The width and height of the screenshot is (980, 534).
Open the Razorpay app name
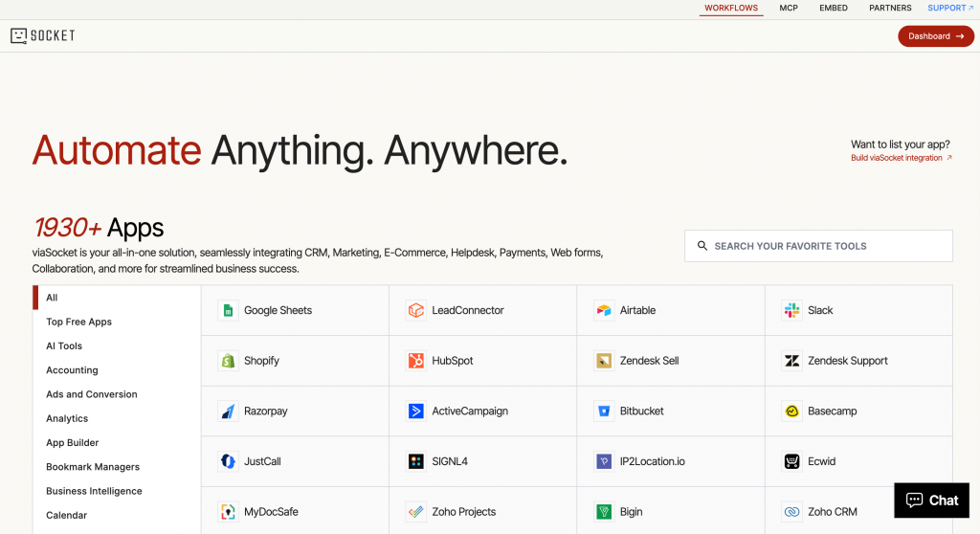[266, 411]
